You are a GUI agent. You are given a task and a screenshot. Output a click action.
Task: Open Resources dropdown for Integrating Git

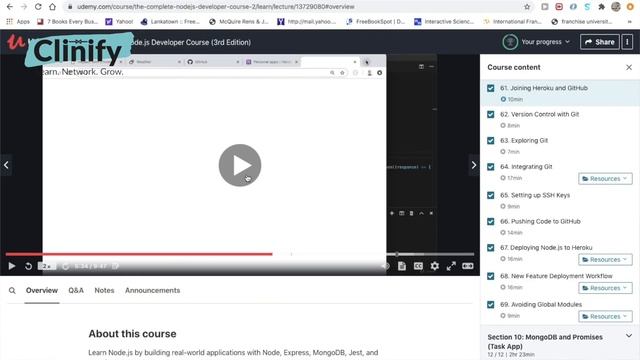pyautogui.click(x=605, y=179)
